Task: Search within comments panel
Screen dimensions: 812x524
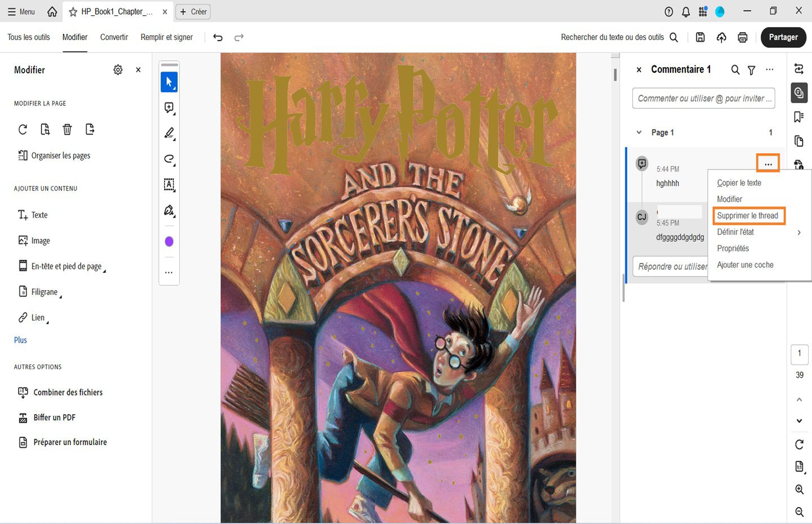Action: (735, 70)
